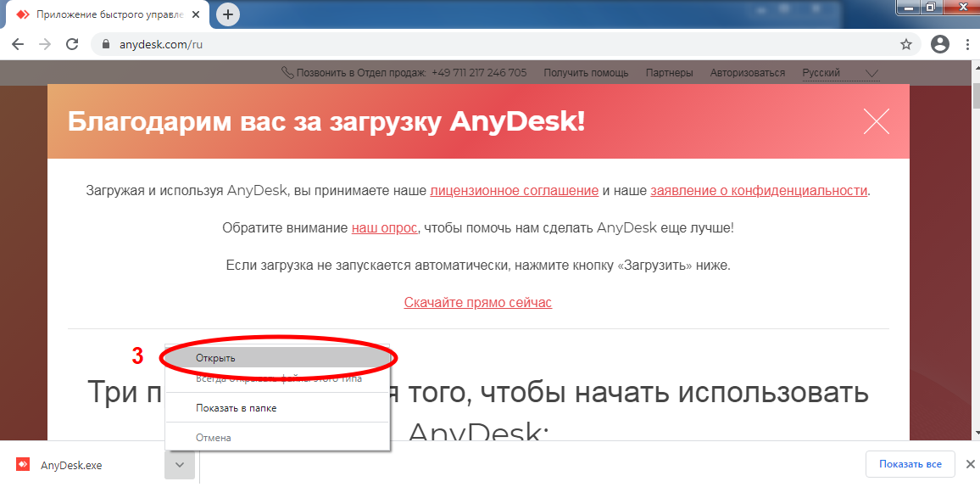The image size is (980, 487).
Task: Click the scrollbar down arrow
Action: 975,433
